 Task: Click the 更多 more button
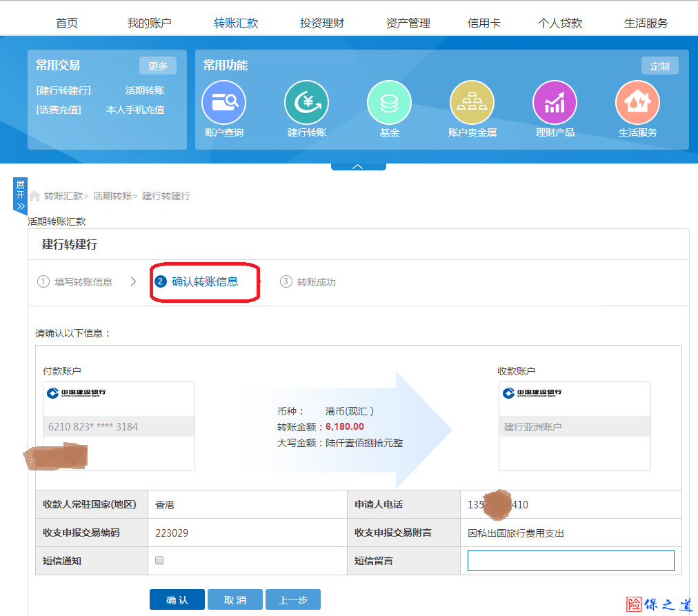tap(157, 66)
